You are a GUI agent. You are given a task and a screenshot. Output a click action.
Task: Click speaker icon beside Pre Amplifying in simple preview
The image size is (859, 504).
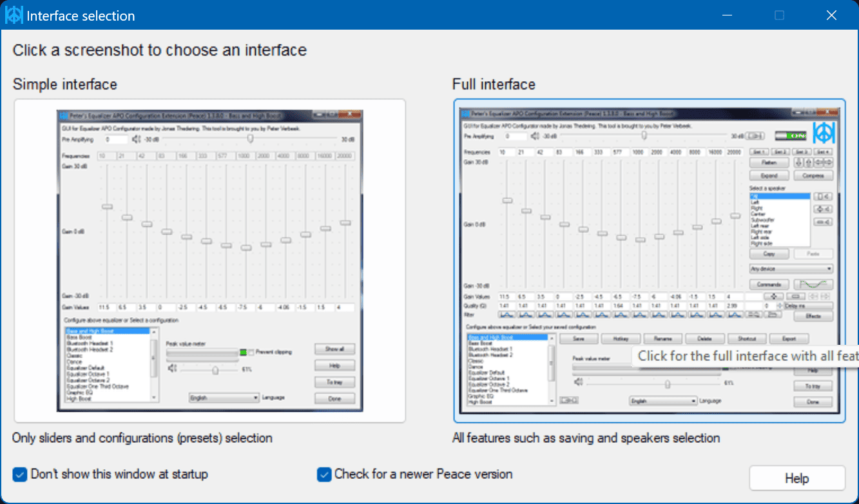click(137, 139)
